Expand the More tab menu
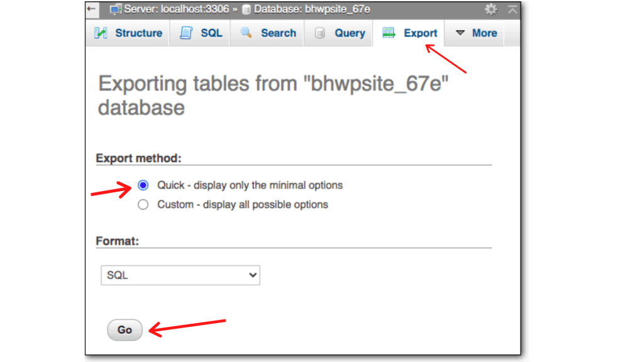Viewport: 644px width, 362px height. click(476, 33)
